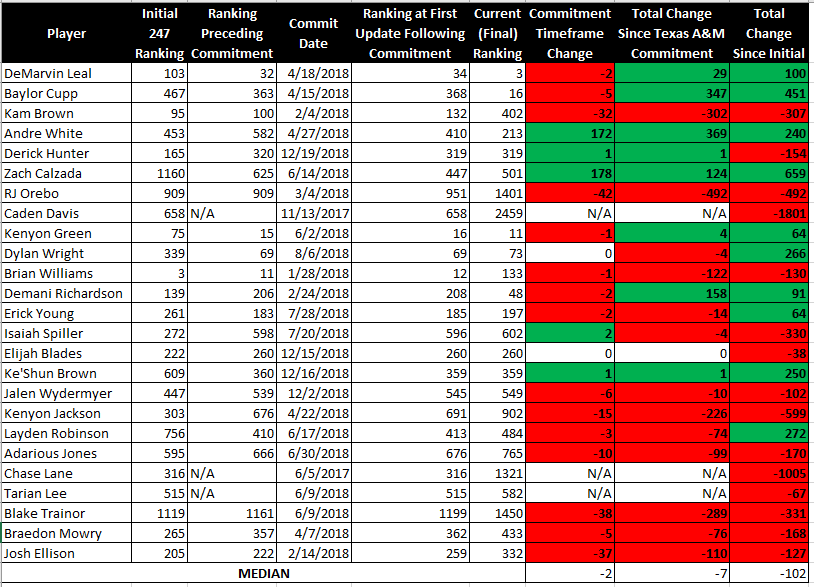Image resolution: width=814 pixels, height=587 pixels.
Task: Click commit date '12/19/2018' for Derick Hunter
Action: (314, 153)
